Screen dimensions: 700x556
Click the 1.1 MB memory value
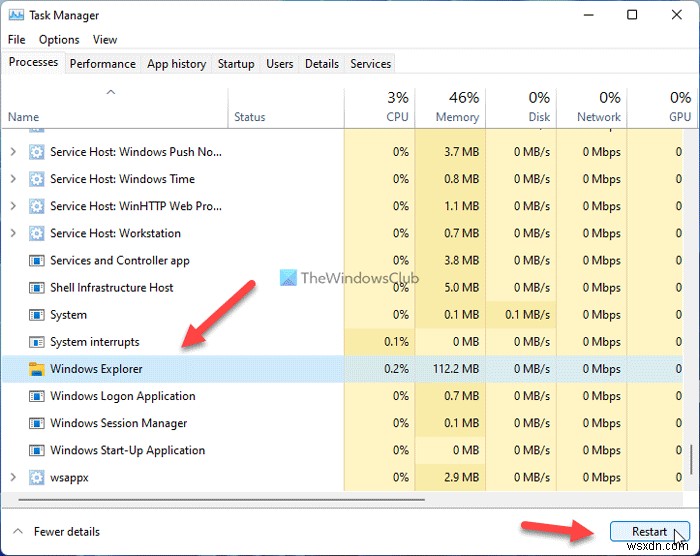pos(461,206)
